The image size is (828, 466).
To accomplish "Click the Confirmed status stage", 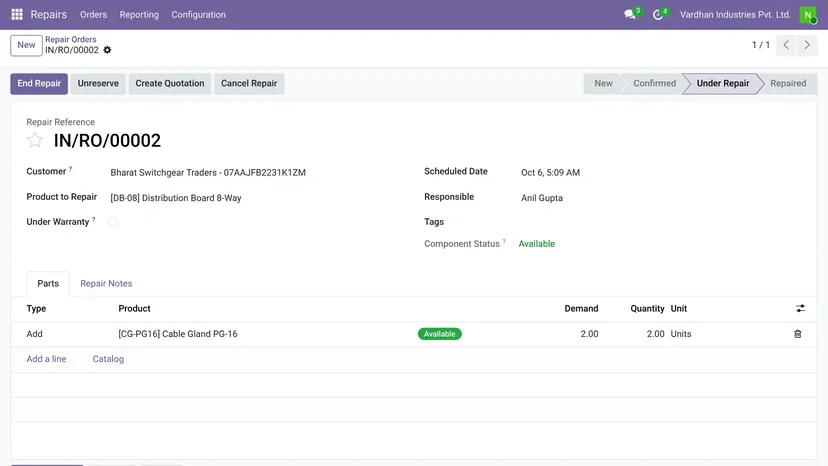I will pyautogui.click(x=654, y=83).
